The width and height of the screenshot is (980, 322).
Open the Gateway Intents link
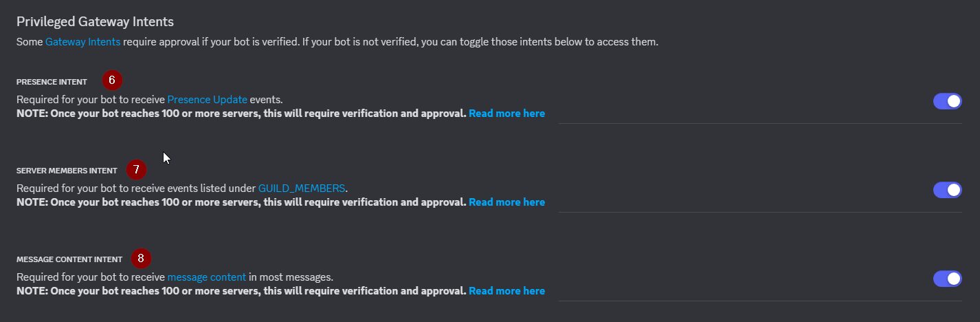click(x=82, y=42)
